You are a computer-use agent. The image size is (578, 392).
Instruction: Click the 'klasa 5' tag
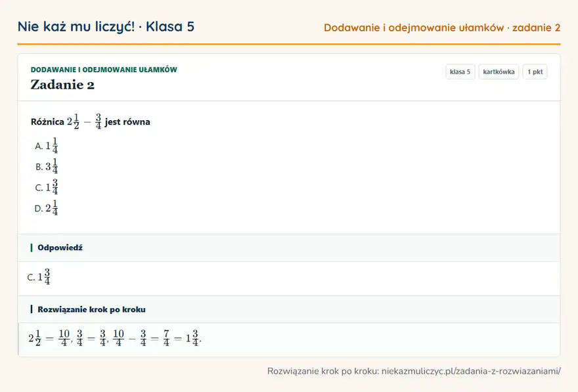[x=460, y=72]
